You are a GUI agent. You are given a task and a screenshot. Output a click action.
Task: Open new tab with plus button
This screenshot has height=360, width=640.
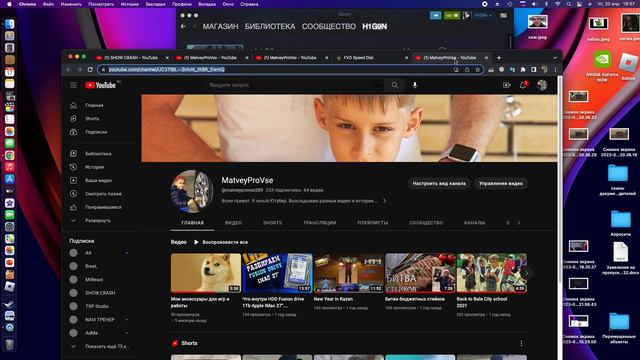click(499, 58)
